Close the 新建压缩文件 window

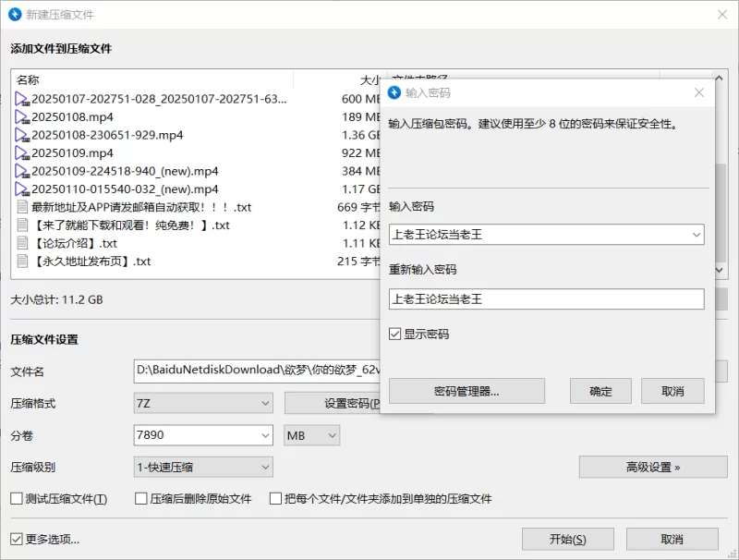(722, 15)
